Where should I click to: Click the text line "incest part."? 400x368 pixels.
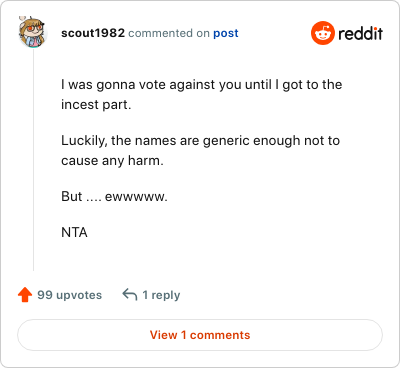tap(96, 105)
